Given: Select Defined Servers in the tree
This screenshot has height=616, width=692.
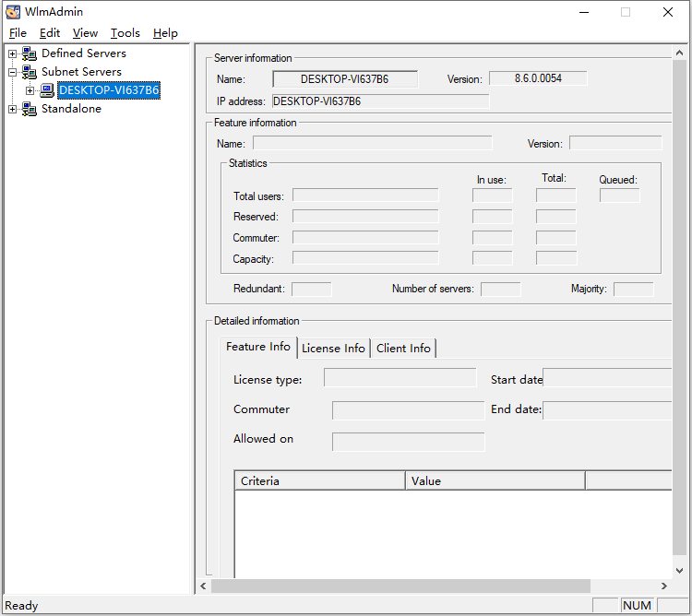Looking at the screenshot, I should coord(84,53).
